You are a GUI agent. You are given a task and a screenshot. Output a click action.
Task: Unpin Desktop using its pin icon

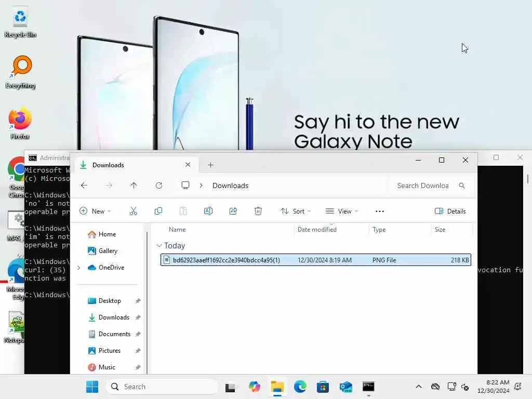click(138, 301)
